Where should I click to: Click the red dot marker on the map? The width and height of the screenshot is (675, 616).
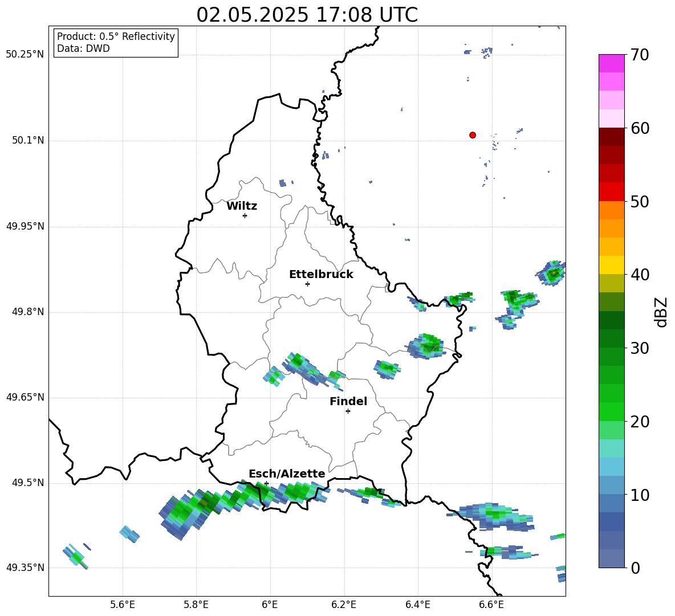(473, 135)
